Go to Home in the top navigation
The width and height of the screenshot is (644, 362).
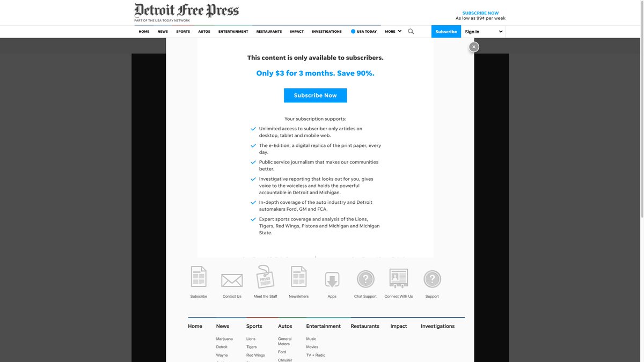pos(144,32)
